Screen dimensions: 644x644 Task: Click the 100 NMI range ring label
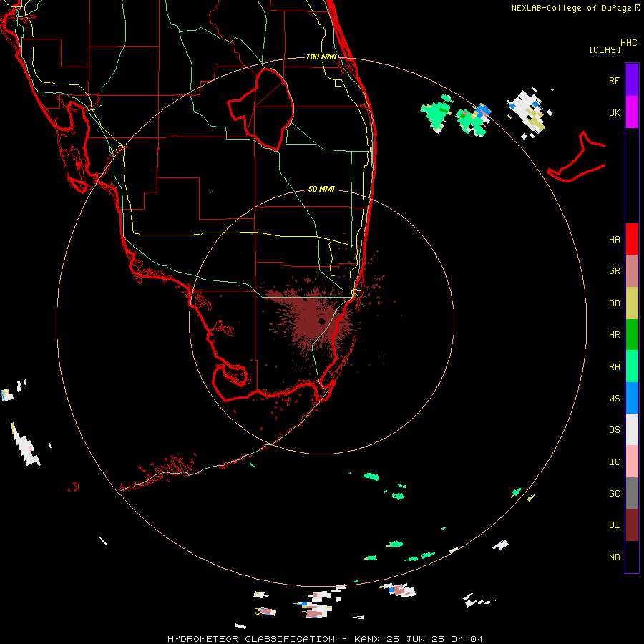[321, 57]
